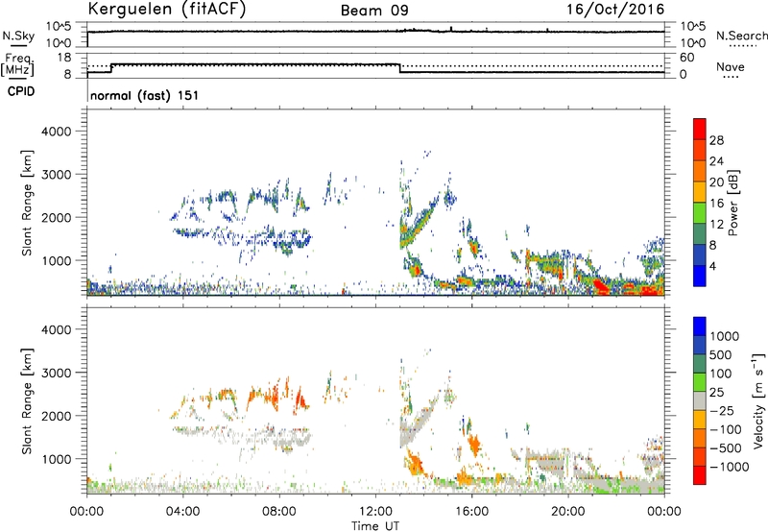
Task: Select the date label "16/Oct/2016"
Action: [x=615, y=10]
